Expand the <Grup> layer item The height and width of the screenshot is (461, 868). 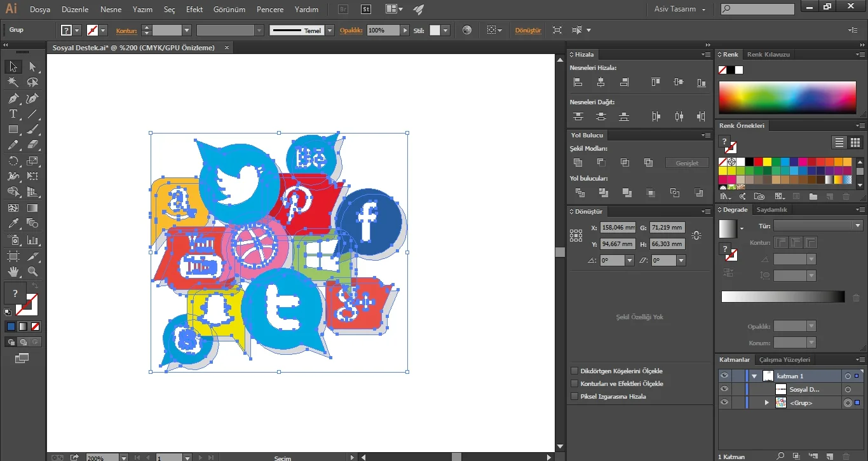[x=766, y=403]
